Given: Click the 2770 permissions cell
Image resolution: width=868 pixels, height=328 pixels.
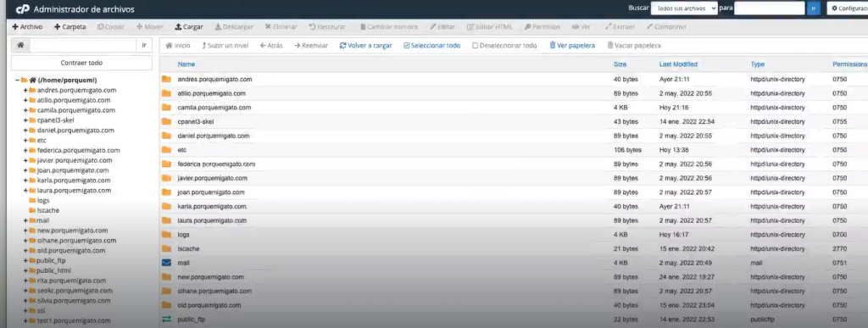Looking at the screenshot, I should tap(840, 249).
